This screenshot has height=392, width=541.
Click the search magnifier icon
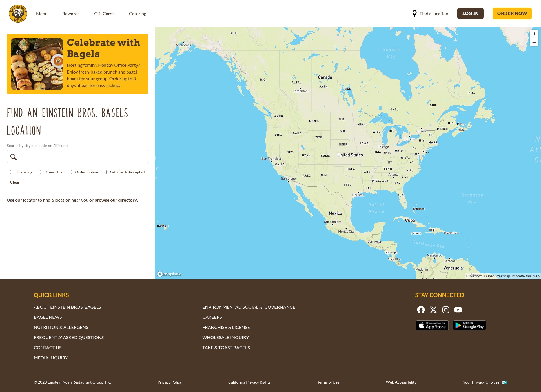pos(14,157)
